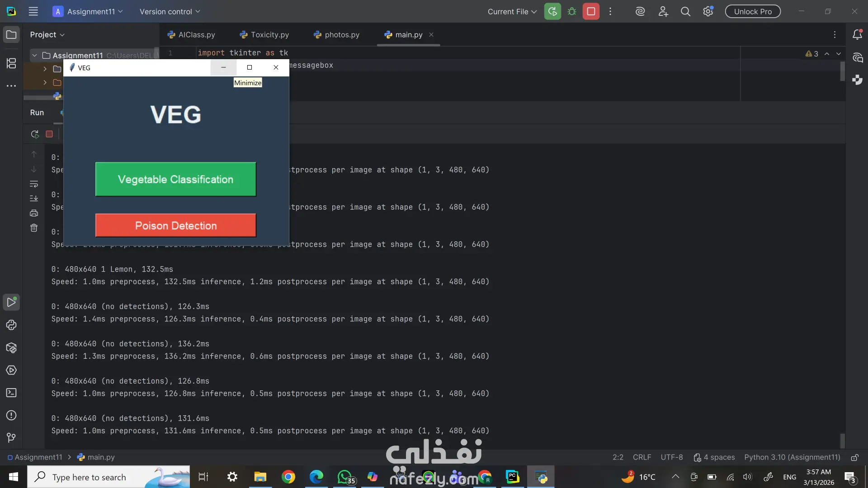Image resolution: width=868 pixels, height=488 pixels.
Task: Close the main.py editor tab
Action: click(431, 35)
